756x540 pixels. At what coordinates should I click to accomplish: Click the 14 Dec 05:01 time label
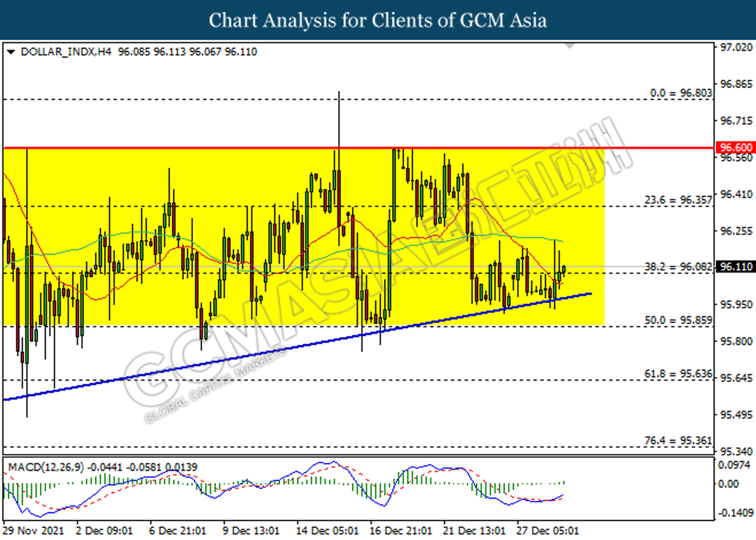click(x=327, y=530)
